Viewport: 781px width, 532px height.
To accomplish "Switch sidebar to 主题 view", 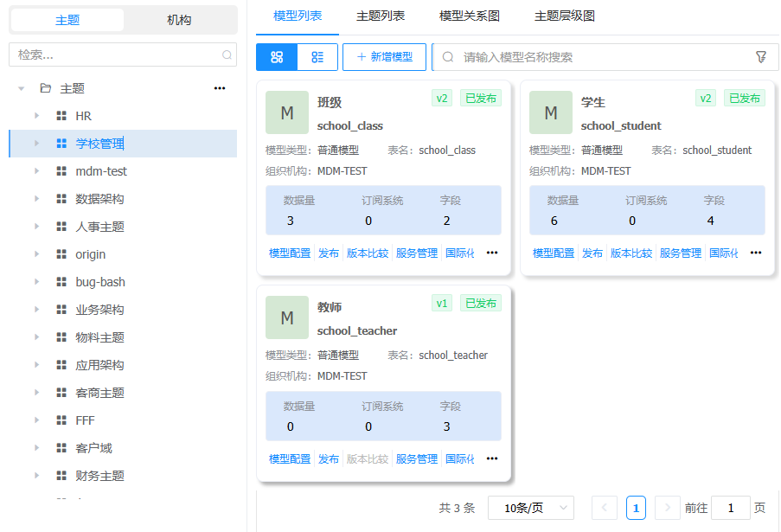I will pyautogui.click(x=67, y=20).
